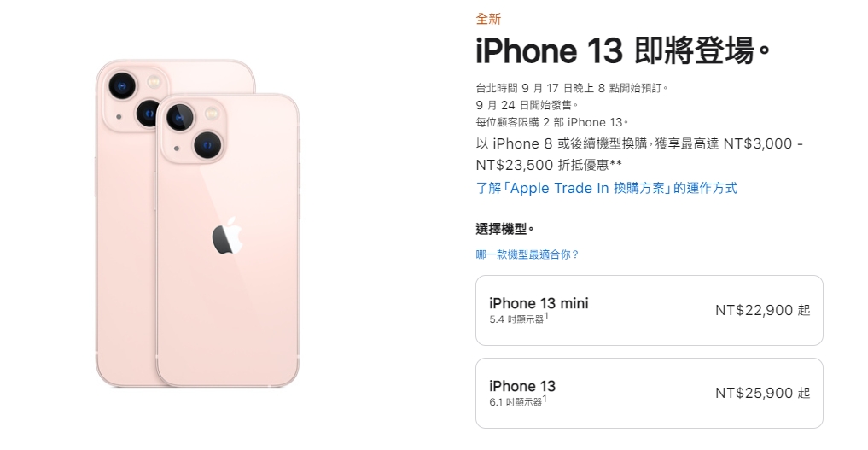
Task: Click the Apple logo on the front pink iPhone
Action: 228,236
